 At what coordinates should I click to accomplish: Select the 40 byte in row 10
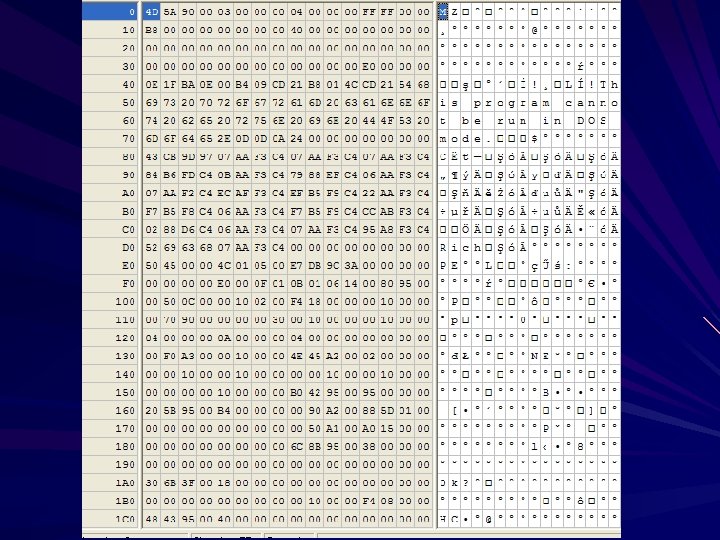(297, 30)
